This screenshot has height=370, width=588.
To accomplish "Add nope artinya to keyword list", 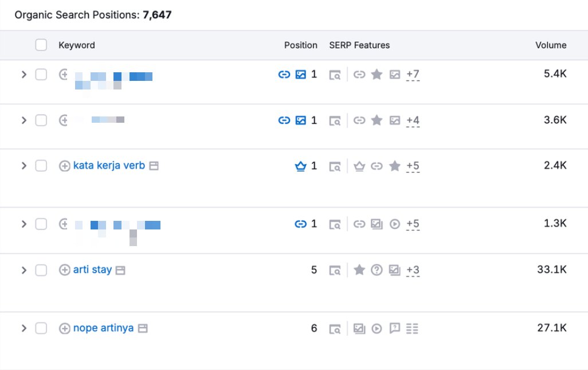I will coord(65,328).
